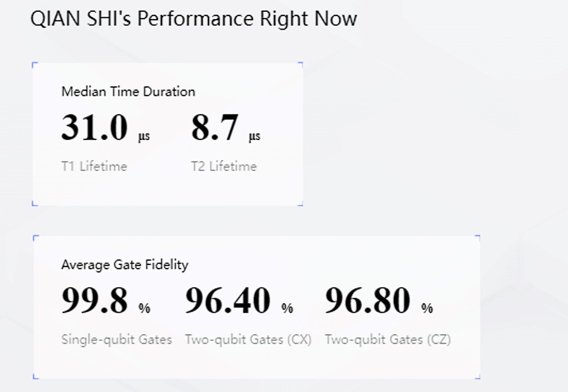Select the Median Time Duration label
The height and width of the screenshot is (392, 568).
point(128,91)
